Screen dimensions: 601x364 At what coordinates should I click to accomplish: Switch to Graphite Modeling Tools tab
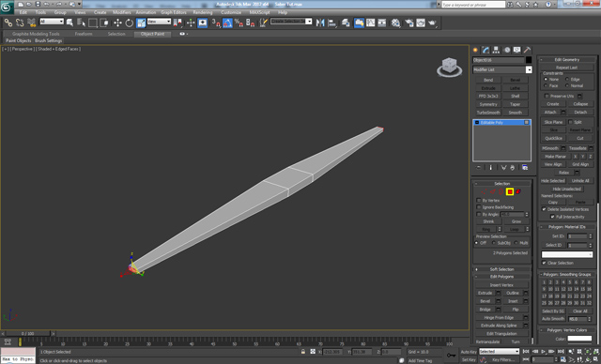click(36, 34)
